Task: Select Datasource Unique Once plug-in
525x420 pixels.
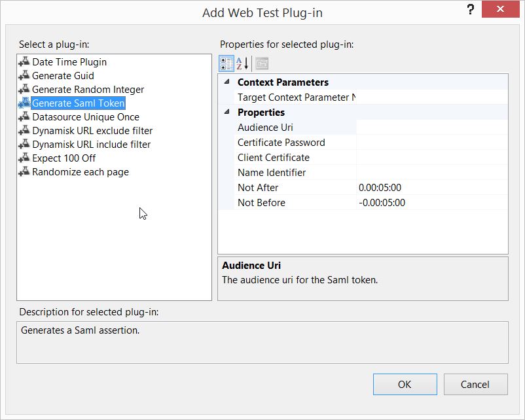Action: tap(86, 117)
